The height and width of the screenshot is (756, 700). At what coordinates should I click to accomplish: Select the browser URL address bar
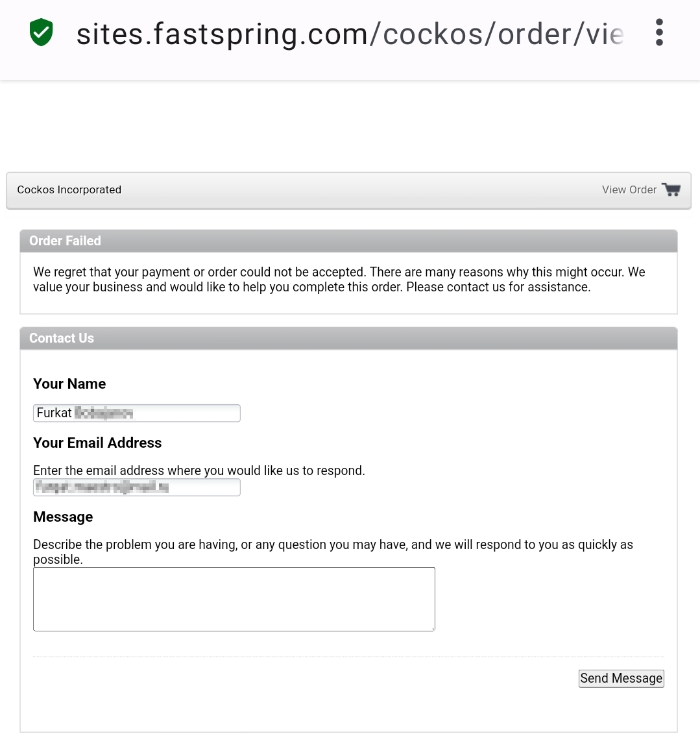pyautogui.click(x=350, y=34)
